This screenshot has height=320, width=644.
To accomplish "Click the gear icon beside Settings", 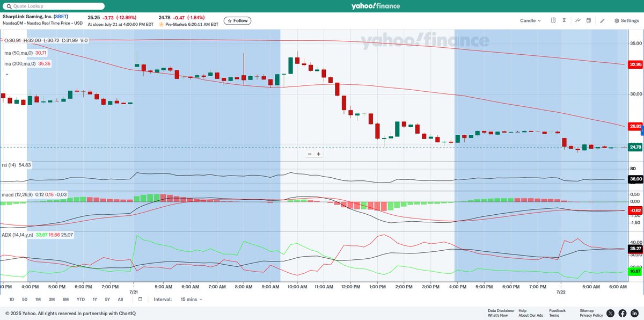I will 617,21.
